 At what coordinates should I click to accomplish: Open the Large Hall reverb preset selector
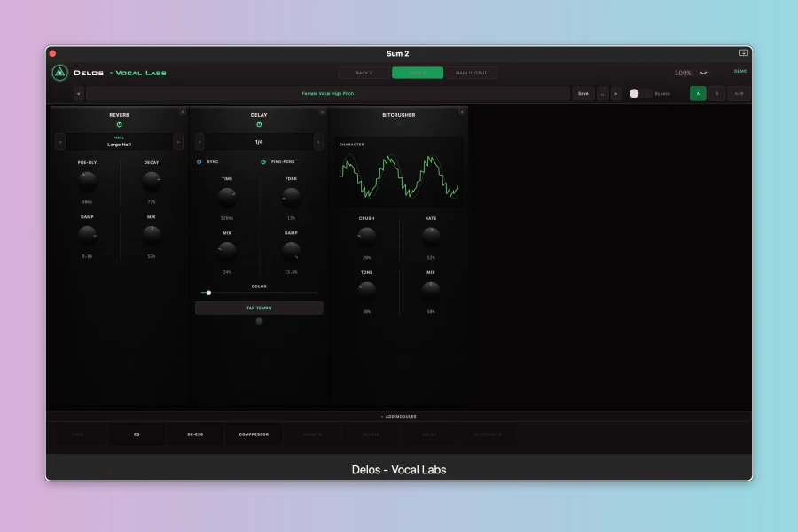pos(119,142)
